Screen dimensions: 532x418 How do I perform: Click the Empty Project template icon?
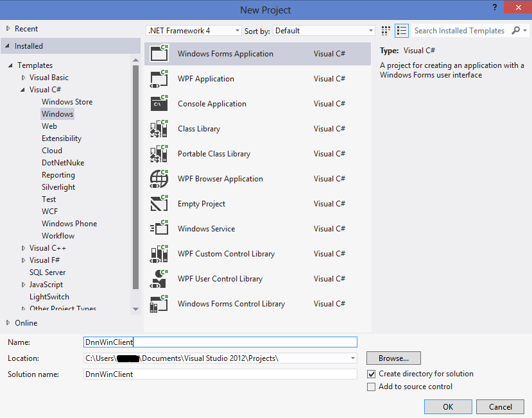pyautogui.click(x=159, y=204)
